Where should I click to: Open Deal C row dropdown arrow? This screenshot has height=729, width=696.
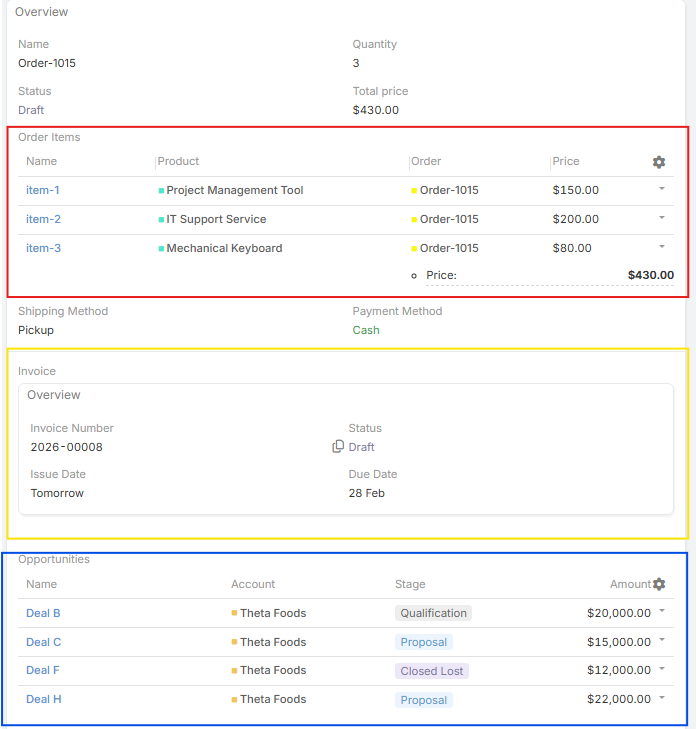click(x=662, y=641)
